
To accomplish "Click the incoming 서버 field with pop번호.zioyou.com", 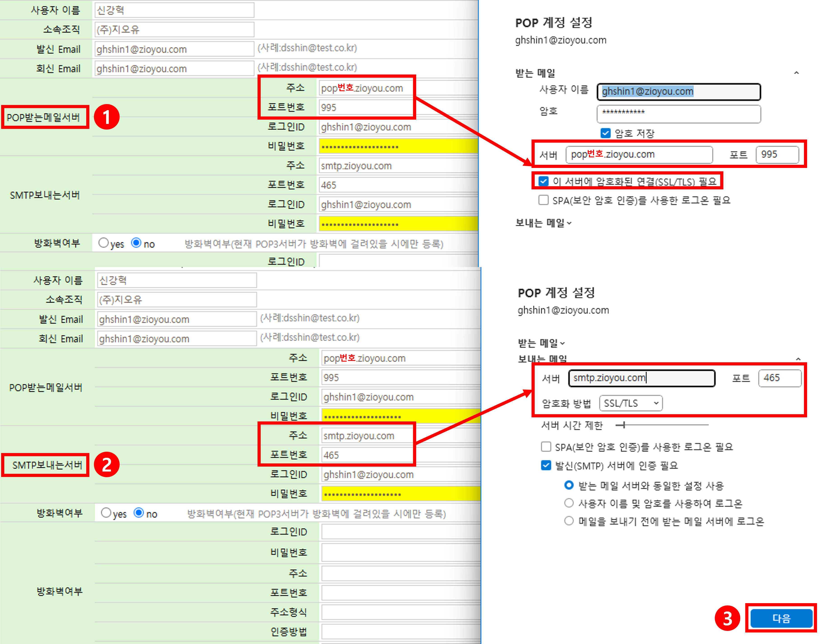I will (639, 155).
